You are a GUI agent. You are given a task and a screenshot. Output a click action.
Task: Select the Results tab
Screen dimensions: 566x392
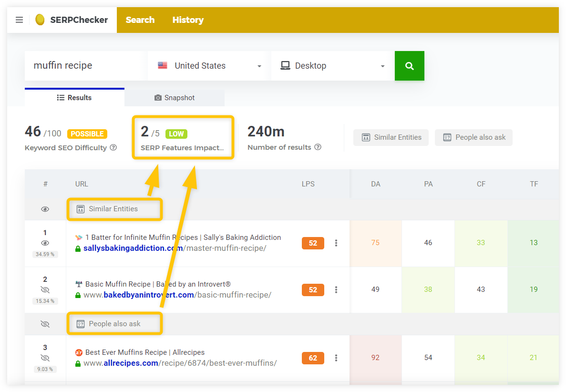[74, 97]
